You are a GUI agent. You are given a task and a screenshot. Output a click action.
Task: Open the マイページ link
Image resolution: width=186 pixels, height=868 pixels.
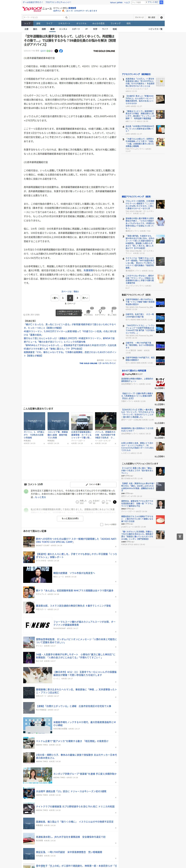pos(139,18)
